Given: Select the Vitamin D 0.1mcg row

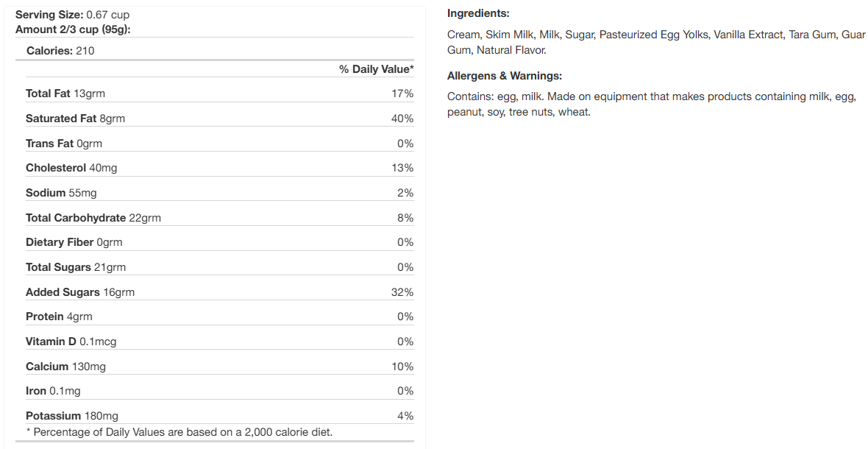Looking at the screenshot, I should point(71,342).
